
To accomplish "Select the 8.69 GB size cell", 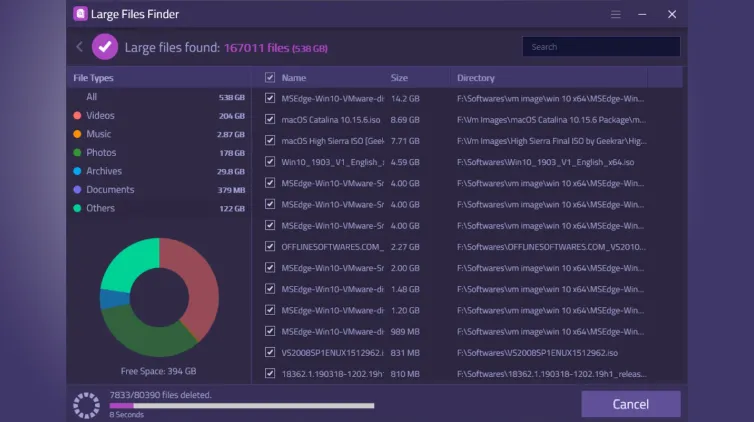I will [405, 120].
